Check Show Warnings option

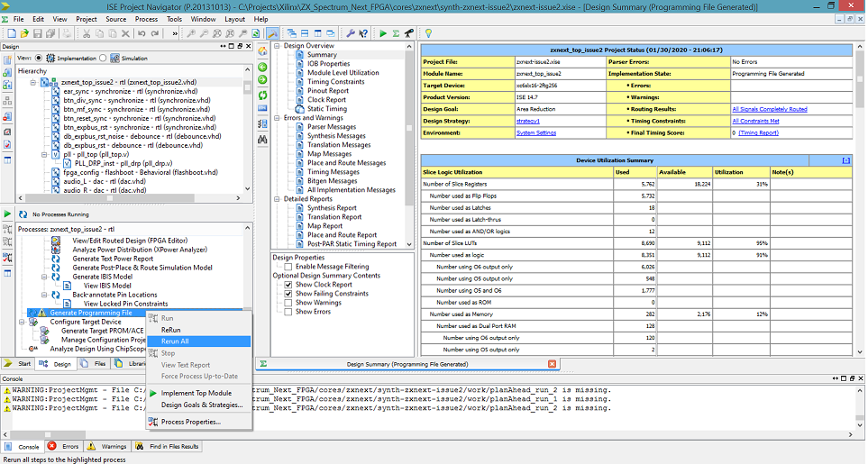coord(288,303)
